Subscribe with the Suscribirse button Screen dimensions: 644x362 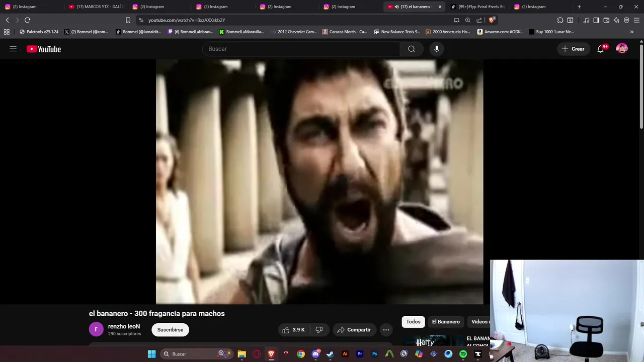(170, 330)
